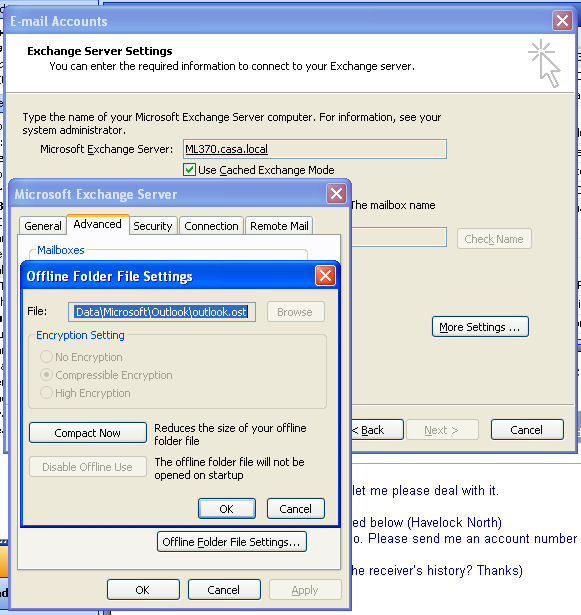This screenshot has width=581, height=615.
Task: Go Back in E-mail Accounts wizard
Action: 377,430
